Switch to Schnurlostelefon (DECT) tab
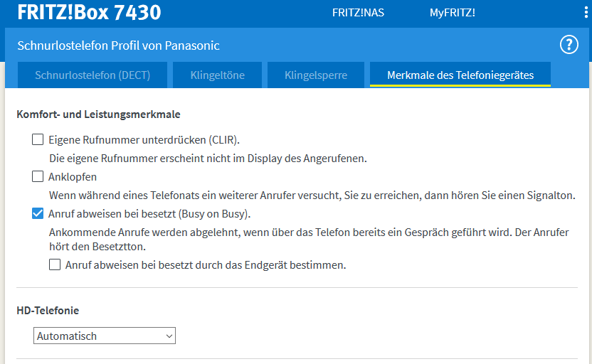The width and height of the screenshot is (592, 364). 92,75
